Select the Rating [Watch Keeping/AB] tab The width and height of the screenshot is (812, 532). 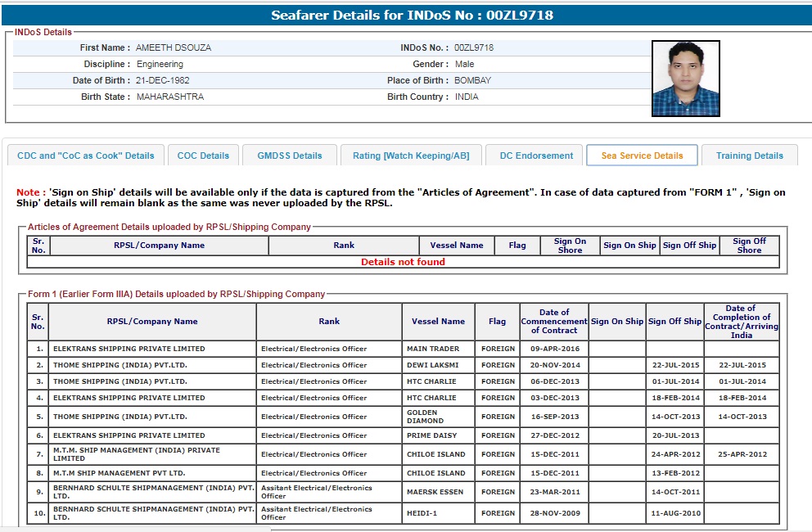click(x=411, y=156)
